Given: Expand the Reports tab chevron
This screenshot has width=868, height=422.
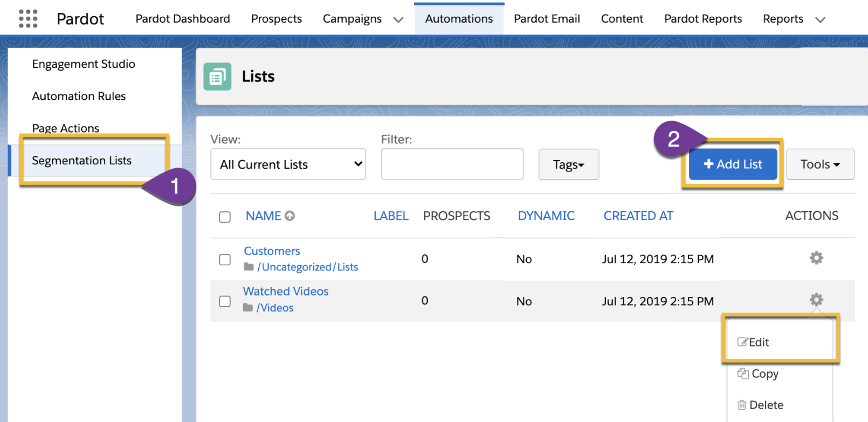Looking at the screenshot, I should click(820, 20).
